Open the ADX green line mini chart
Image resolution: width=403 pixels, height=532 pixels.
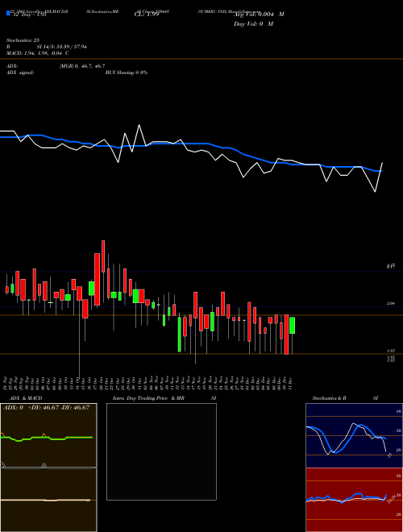point(48,435)
